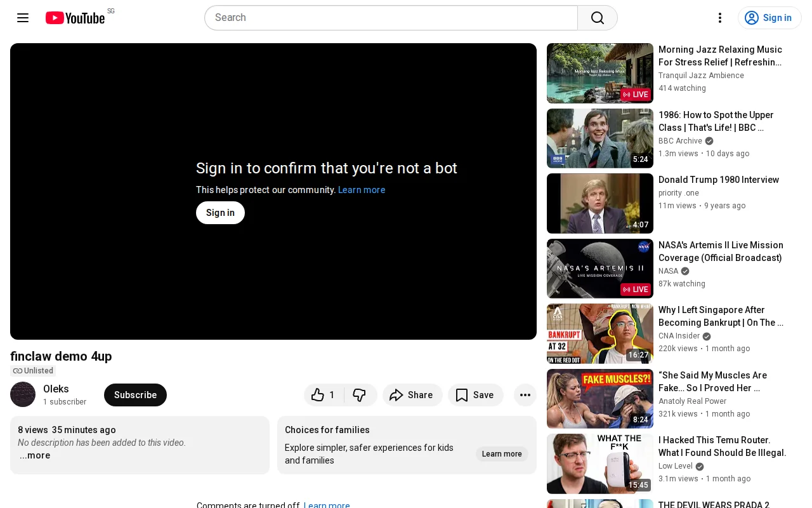Save the video to a playlist

pyautogui.click(x=475, y=395)
